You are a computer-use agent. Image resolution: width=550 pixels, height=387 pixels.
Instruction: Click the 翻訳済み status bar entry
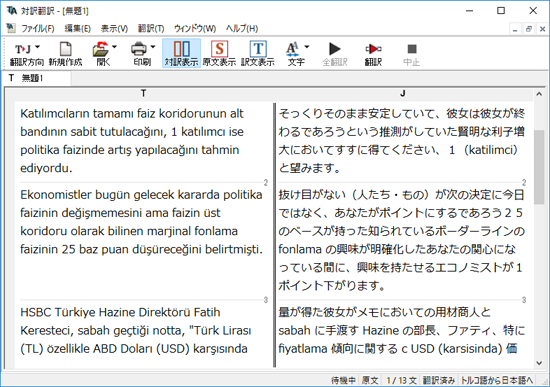pyautogui.click(x=439, y=380)
